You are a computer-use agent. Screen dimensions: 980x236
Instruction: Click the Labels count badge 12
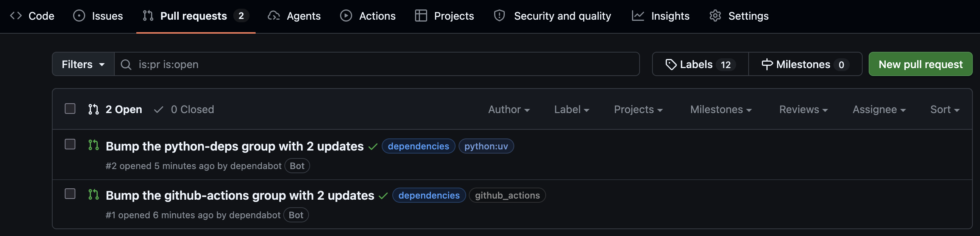click(x=726, y=65)
